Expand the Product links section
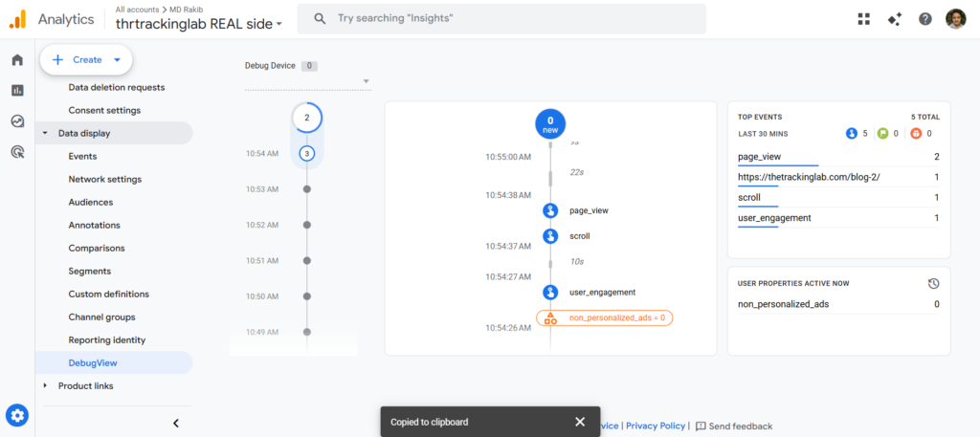This screenshot has width=980, height=437. 44,385
